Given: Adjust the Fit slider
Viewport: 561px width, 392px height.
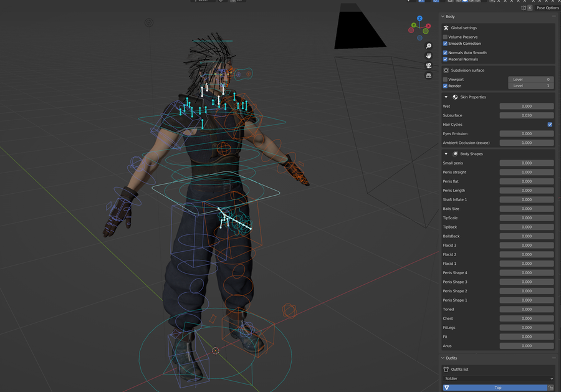Looking at the screenshot, I should pyautogui.click(x=527, y=337).
